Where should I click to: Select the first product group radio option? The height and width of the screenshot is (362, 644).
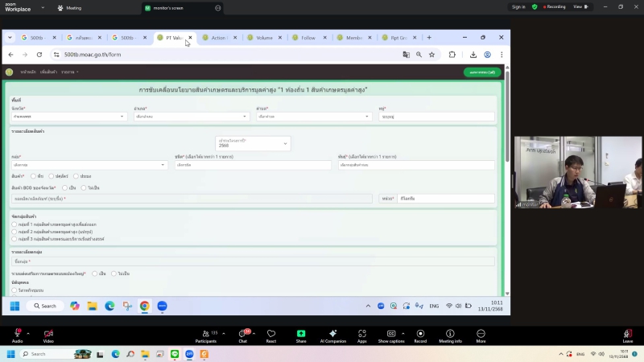pos(14,224)
